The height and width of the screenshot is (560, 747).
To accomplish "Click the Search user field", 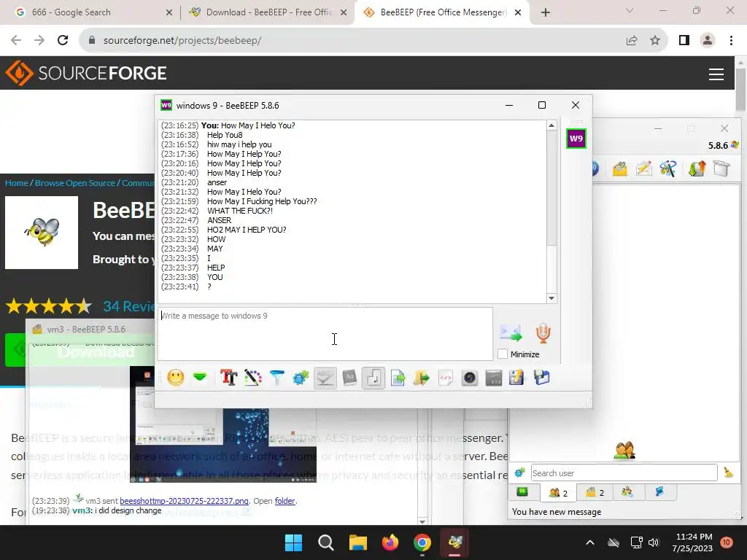I will coord(624,472).
